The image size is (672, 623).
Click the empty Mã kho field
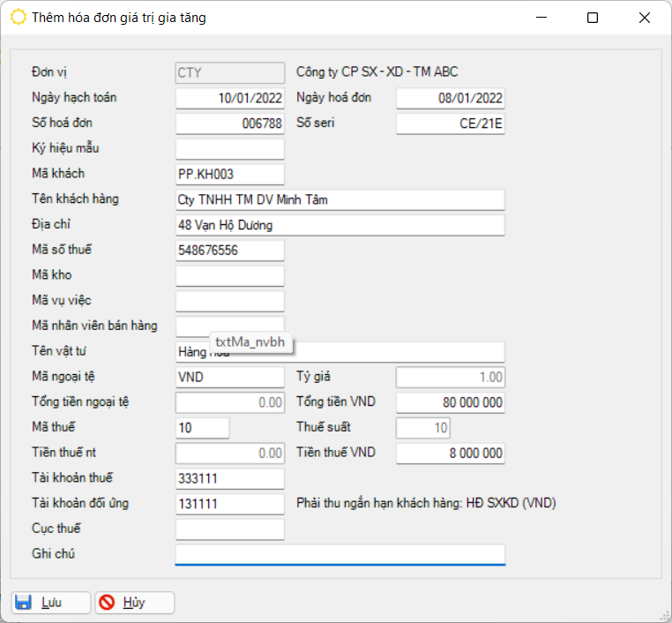click(230, 276)
